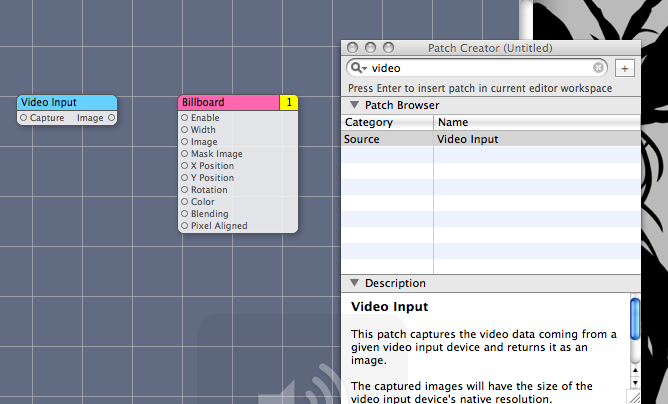Click the Capture input port on Video Input
Viewport: 668px width, 404px height.
[x=23, y=118]
